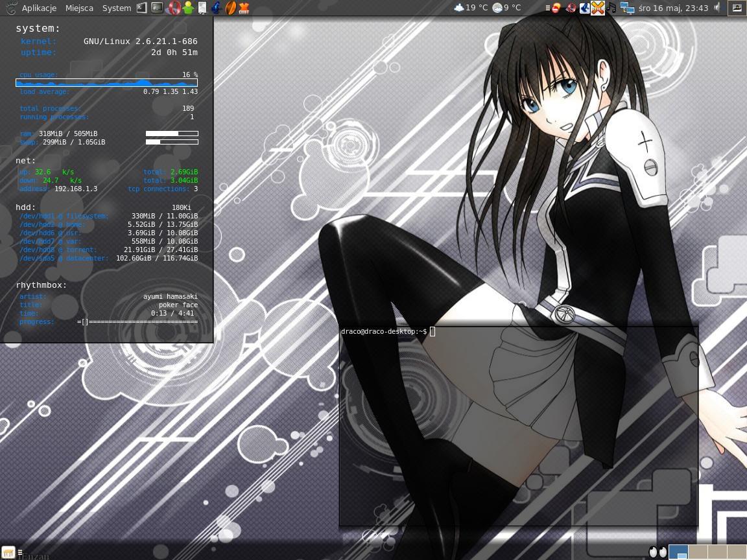Click the swap usage bar
The width and height of the screenshot is (747, 560).
click(x=172, y=142)
